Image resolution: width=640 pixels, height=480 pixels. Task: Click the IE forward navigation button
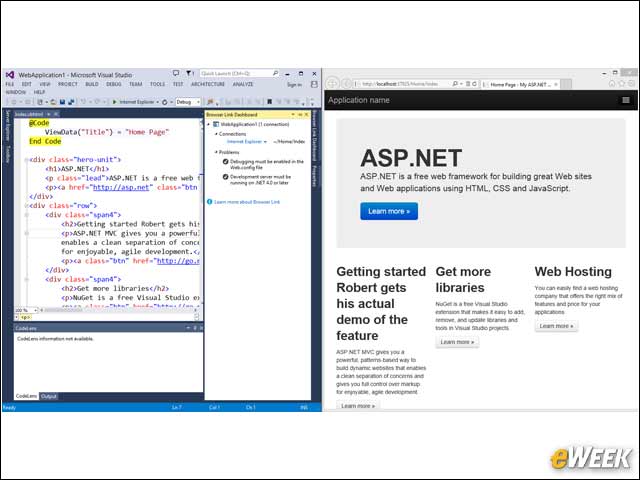coord(346,84)
